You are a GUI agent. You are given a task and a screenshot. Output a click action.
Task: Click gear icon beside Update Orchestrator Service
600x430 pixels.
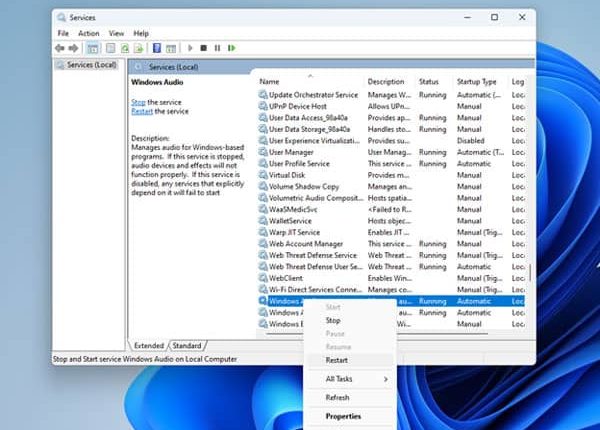263,94
